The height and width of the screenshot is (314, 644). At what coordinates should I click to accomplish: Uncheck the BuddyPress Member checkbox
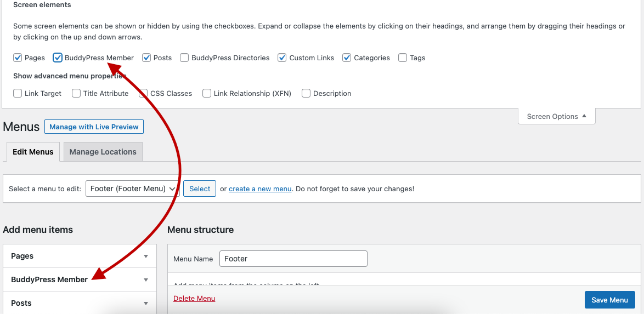58,58
